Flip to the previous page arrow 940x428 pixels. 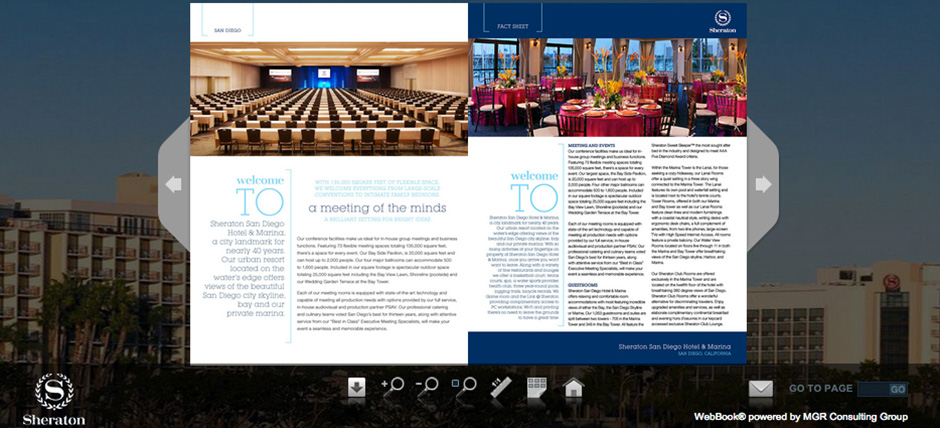click(173, 184)
